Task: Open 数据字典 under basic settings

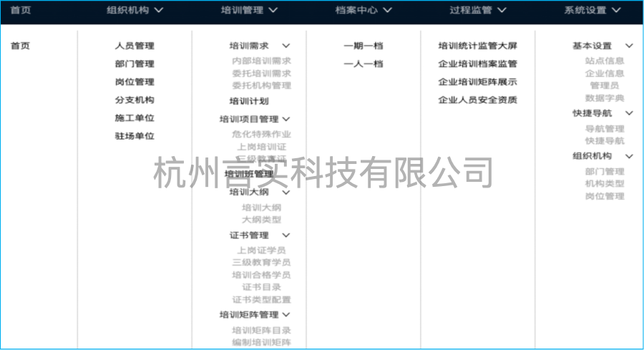Action: 605,98
